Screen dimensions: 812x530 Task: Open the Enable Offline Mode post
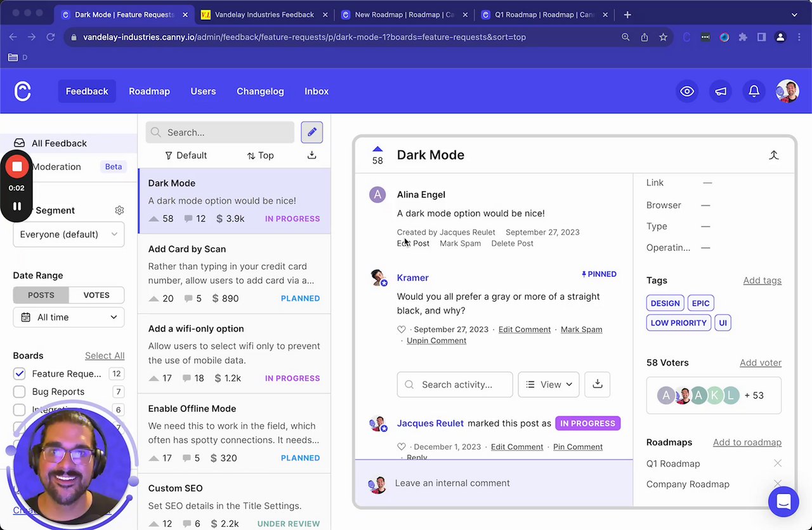click(x=234, y=434)
